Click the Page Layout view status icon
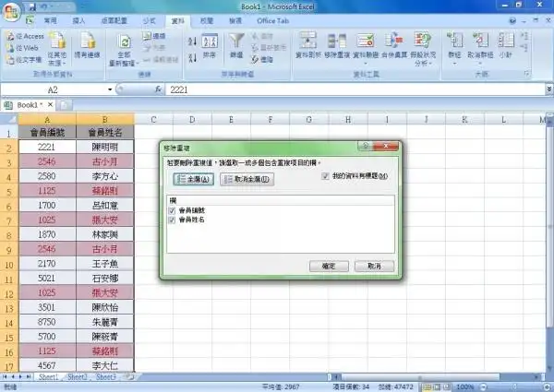This screenshot has width=554, height=392. click(x=437, y=387)
